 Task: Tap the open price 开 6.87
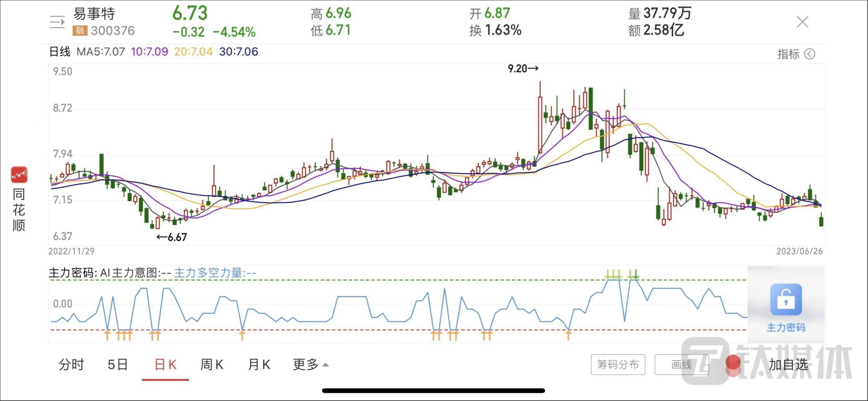[x=490, y=14]
